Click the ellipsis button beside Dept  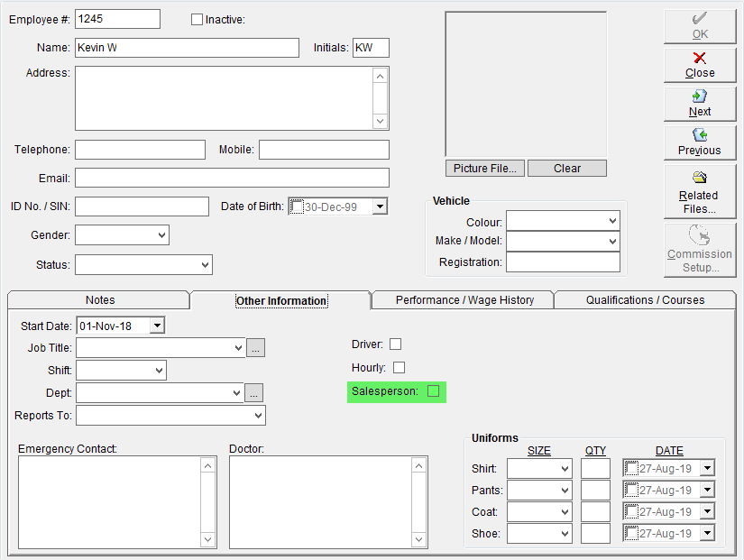point(253,393)
